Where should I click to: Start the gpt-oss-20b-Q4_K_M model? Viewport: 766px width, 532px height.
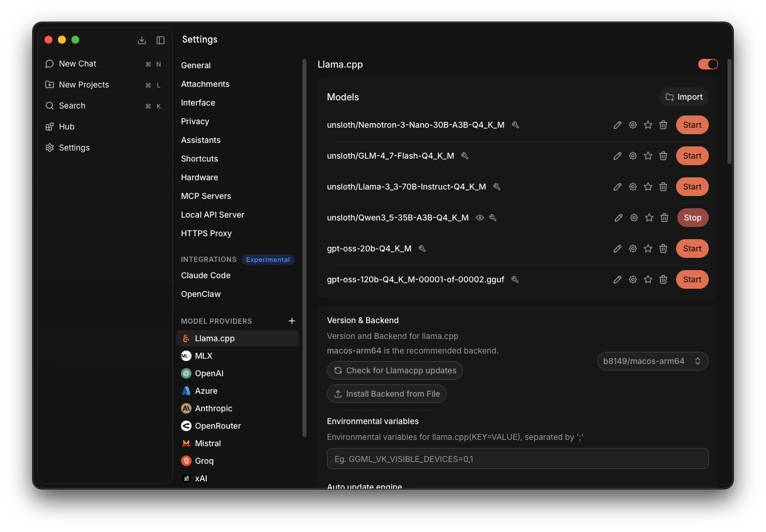tap(692, 249)
